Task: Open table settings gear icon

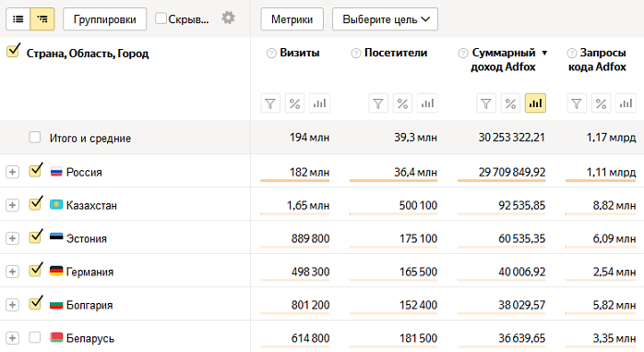Action: (229, 18)
